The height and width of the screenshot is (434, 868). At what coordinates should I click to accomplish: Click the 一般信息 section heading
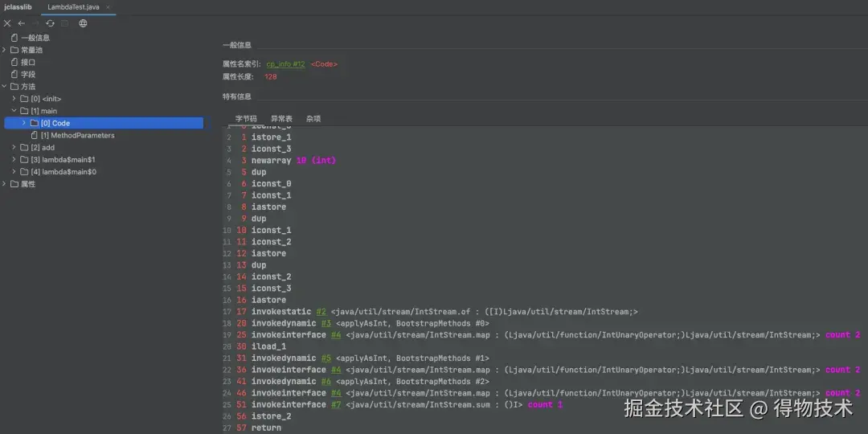tap(237, 45)
